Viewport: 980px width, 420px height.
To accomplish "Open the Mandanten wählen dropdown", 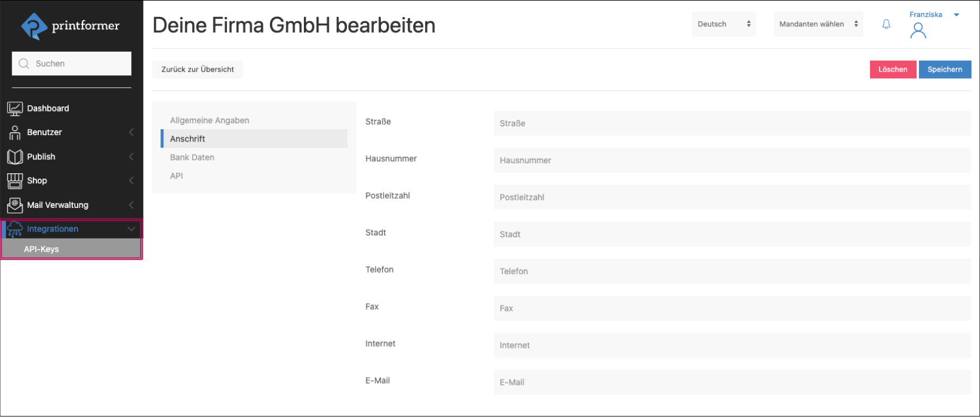I will tap(818, 24).
